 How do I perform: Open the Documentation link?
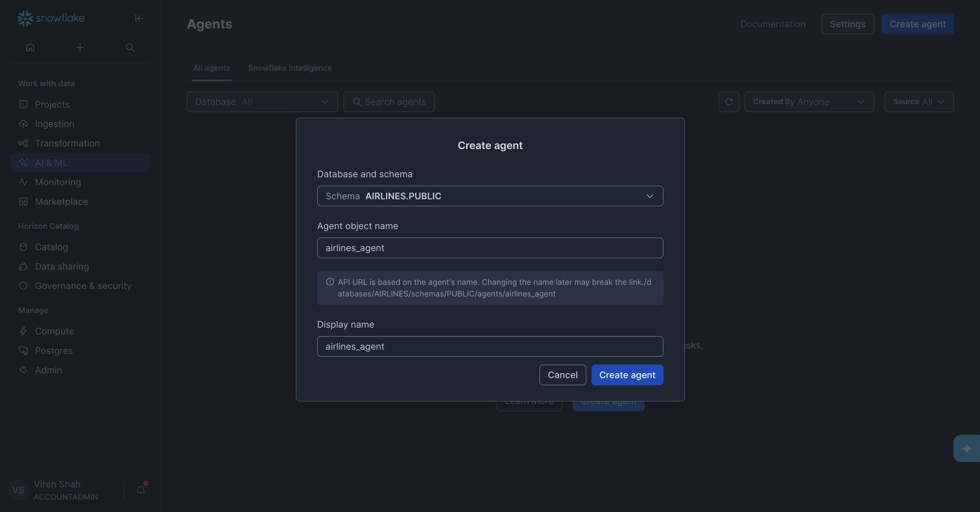pyautogui.click(x=773, y=24)
